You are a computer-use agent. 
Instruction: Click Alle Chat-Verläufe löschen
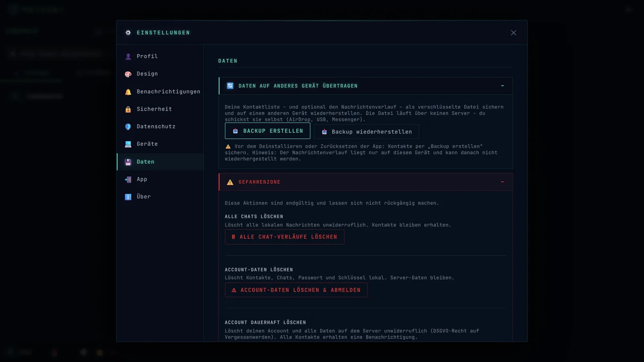point(285,237)
